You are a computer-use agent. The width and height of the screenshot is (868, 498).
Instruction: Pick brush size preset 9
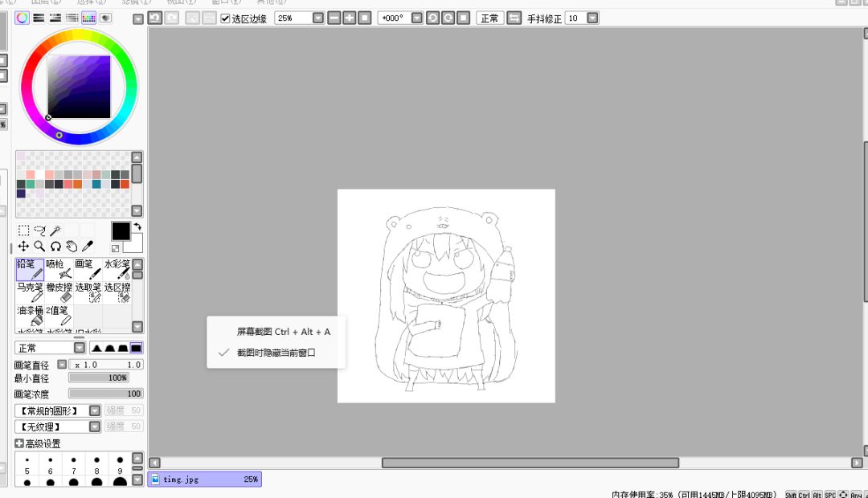pos(120,465)
